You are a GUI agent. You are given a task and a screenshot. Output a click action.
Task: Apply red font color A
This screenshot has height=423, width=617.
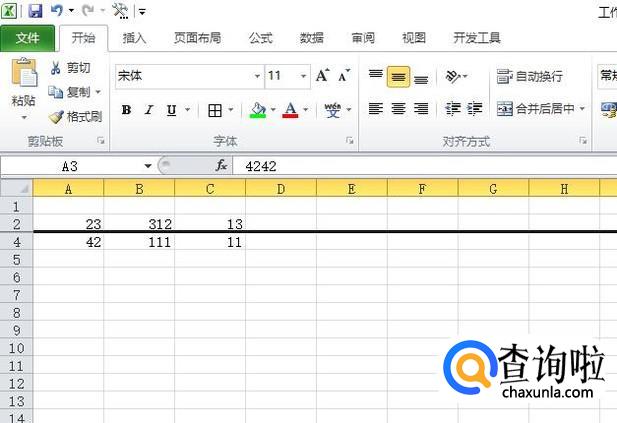[x=290, y=110]
